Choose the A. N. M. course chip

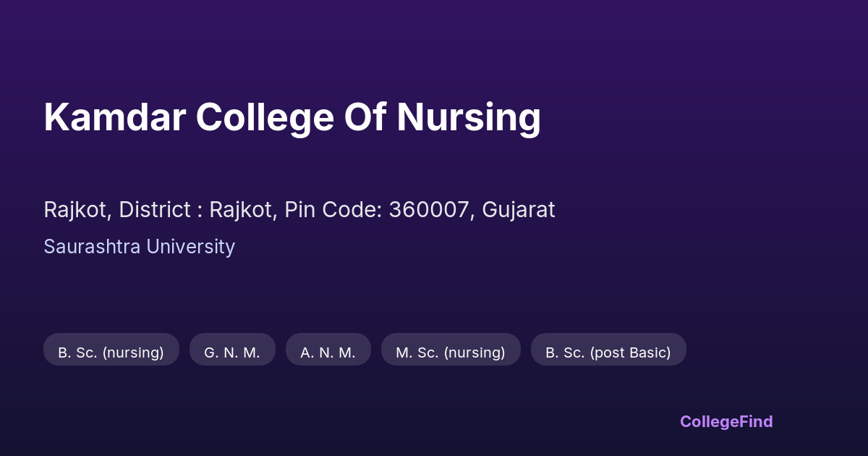[x=328, y=352]
